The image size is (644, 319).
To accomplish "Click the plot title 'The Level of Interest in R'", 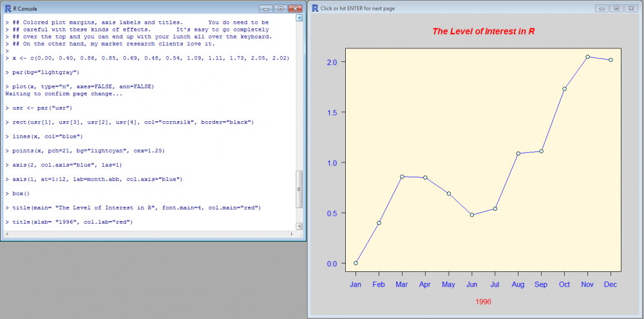I will pos(483,31).
